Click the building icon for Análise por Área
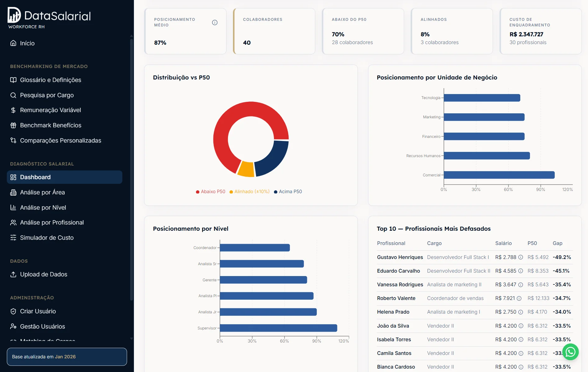 13,193
